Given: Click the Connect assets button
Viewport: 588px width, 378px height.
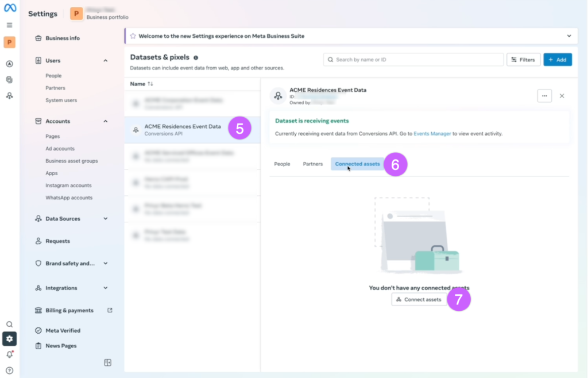Looking at the screenshot, I should 419,300.
